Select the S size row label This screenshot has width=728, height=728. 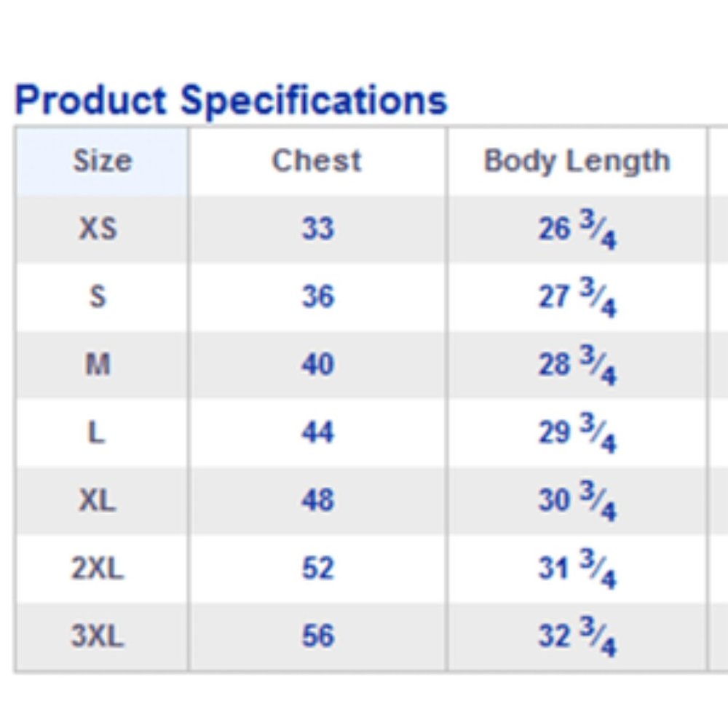point(98,296)
